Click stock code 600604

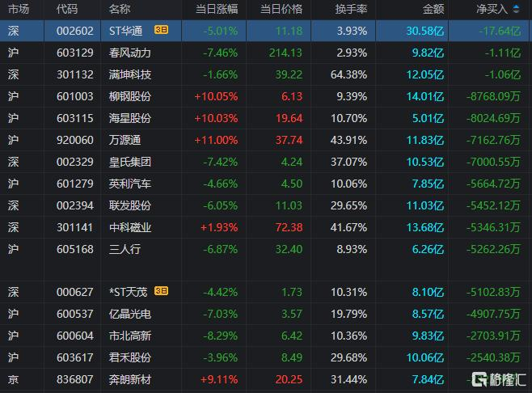[74, 336]
